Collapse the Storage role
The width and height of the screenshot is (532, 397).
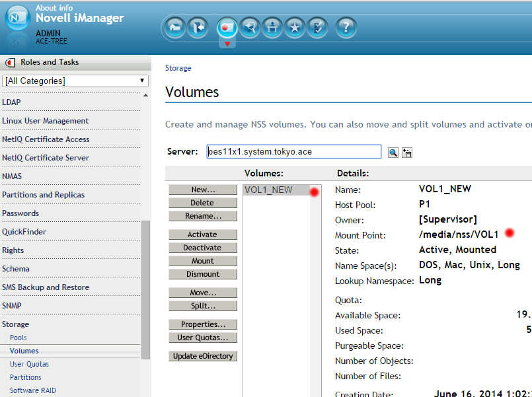[15, 324]
